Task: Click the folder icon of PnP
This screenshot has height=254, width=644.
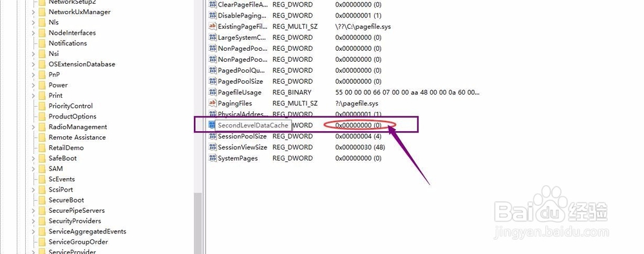Action: [x=42, y=75]
